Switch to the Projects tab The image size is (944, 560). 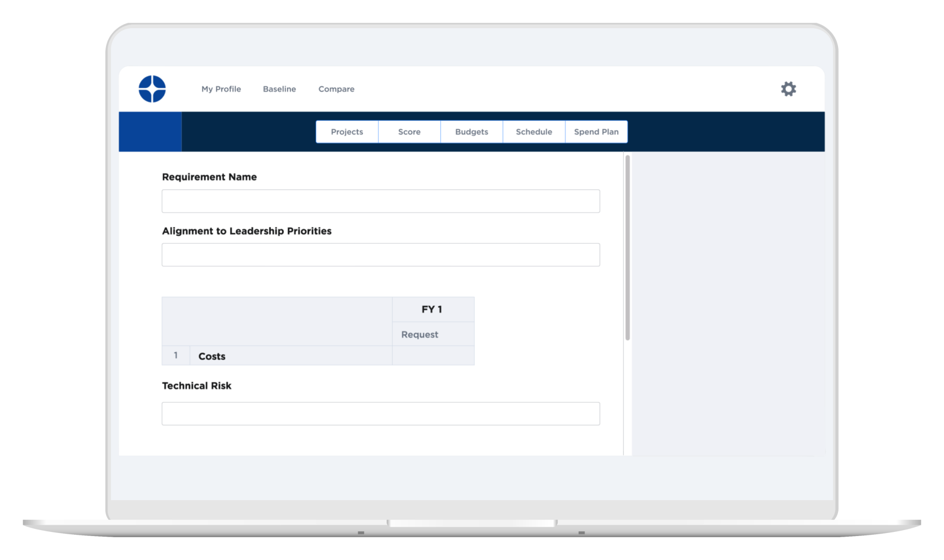(347, 132)
